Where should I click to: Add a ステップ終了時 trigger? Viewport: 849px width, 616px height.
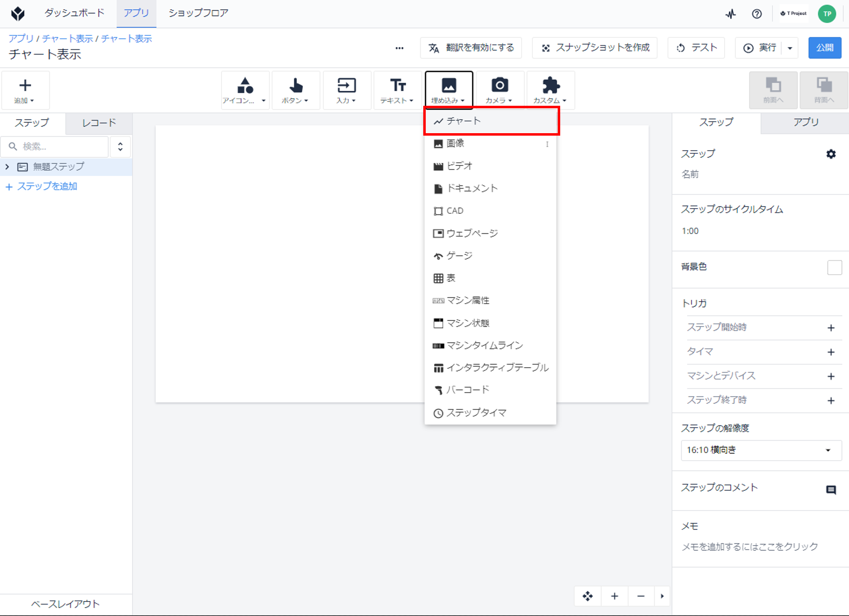(831, 401)
